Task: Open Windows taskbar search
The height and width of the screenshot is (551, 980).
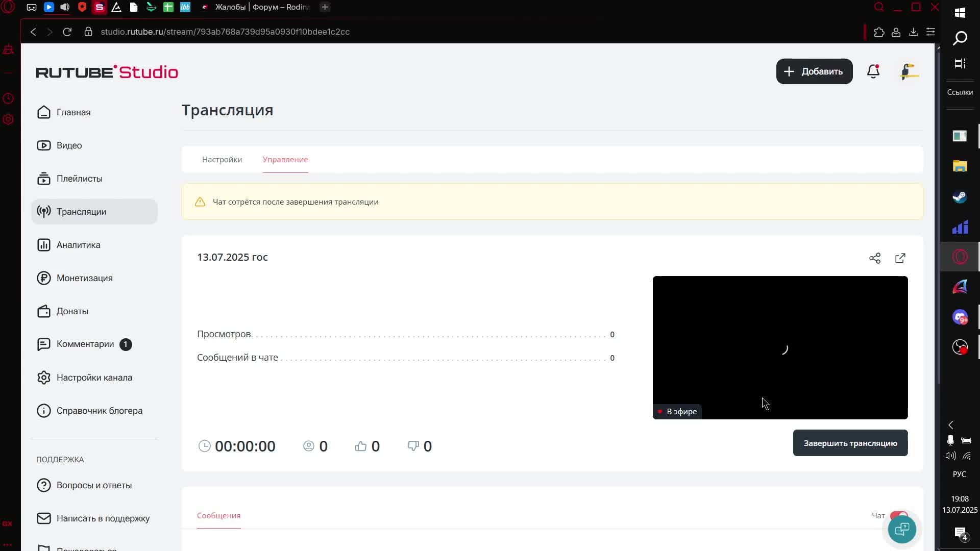Action: pos(960,38)
